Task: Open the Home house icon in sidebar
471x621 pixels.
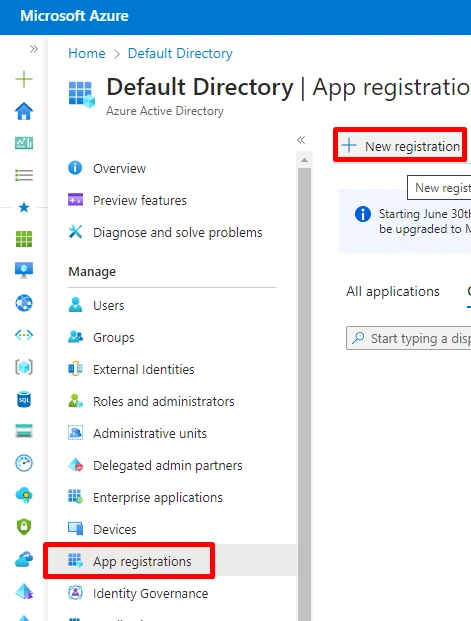Action: (x=24, y=111)
